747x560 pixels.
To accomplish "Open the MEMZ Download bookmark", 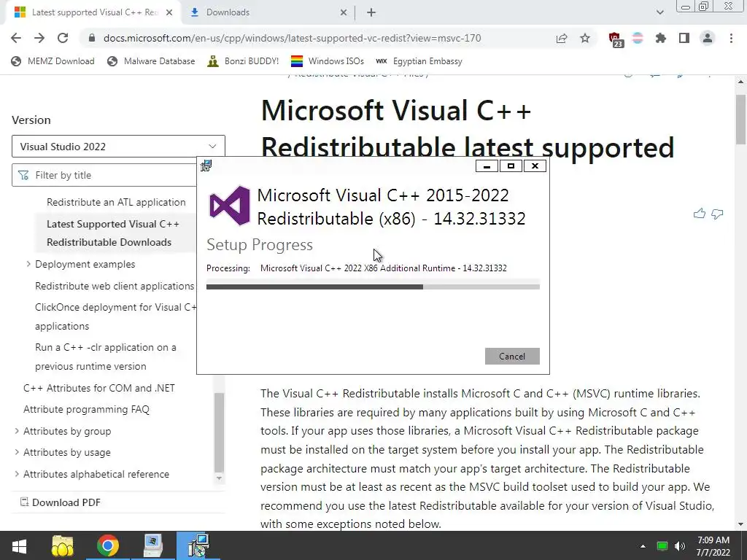I will click(53, 61).
